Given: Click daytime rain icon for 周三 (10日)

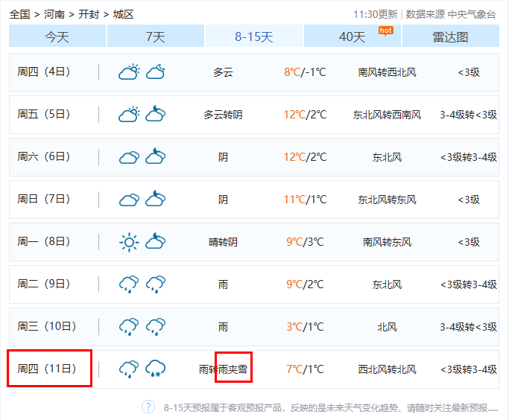Looking at the screenshot, I should coord(129,327).
